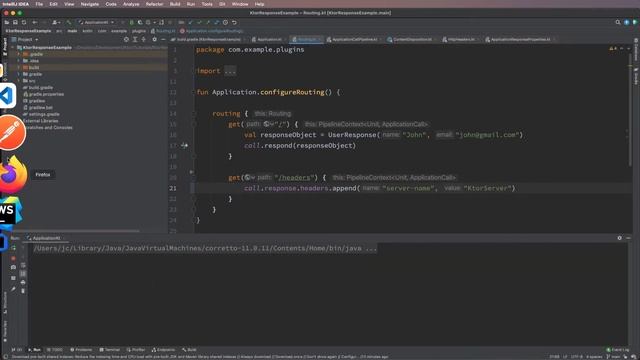Expand the src folder
This screenshot has height=360, width=640.
(x=18, y=81)
